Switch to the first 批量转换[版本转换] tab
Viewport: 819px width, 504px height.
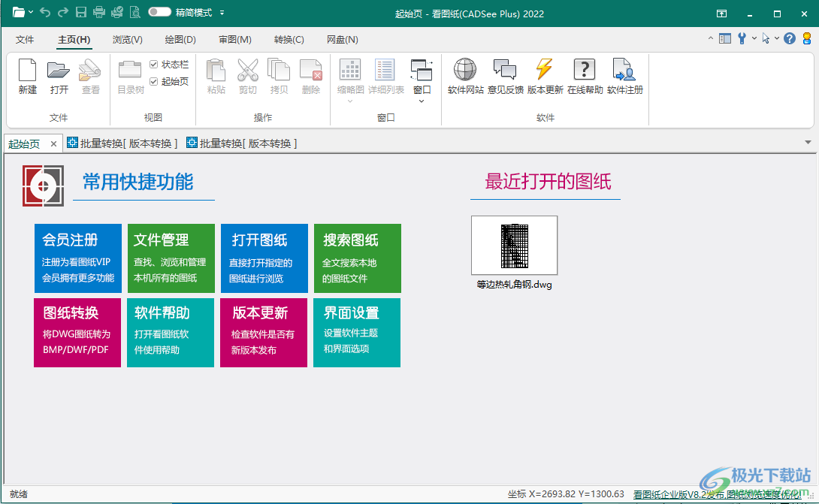tap(122, 143)
